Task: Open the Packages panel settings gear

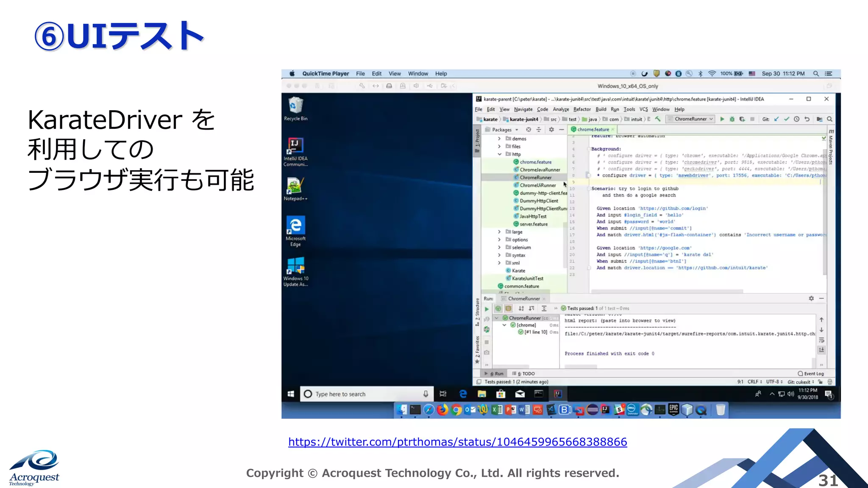Action: point(551,130)
